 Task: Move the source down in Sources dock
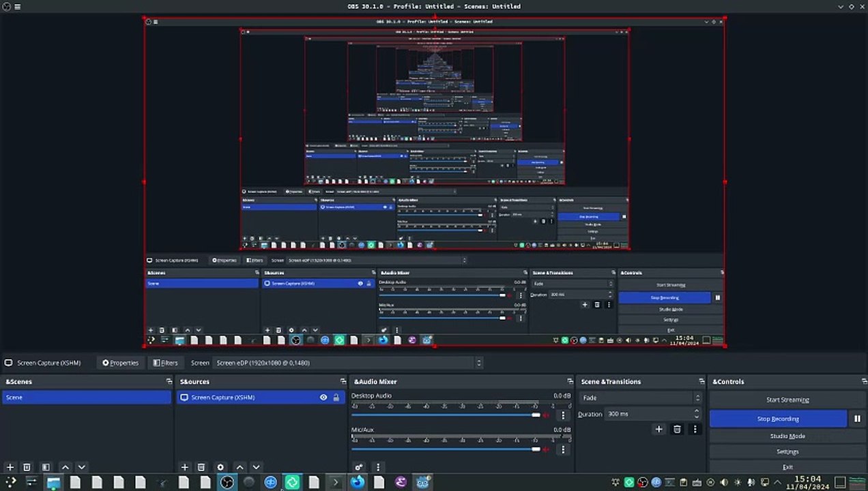pyautogui.click(x=256, y=467)
